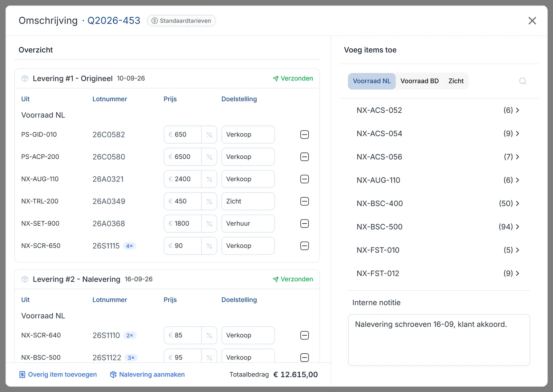Viewport: 553px width, 392px height.
Task: Open Doelstelling dropdown showing Verhuur for NX-SET-900
Action: [248, 224]
